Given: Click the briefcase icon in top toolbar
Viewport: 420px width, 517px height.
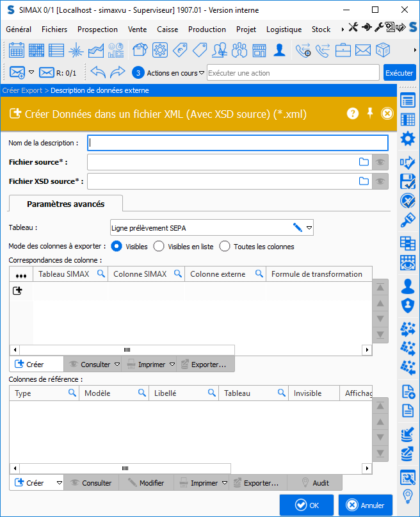Looking at the screenshot, I should coord(343,50).
